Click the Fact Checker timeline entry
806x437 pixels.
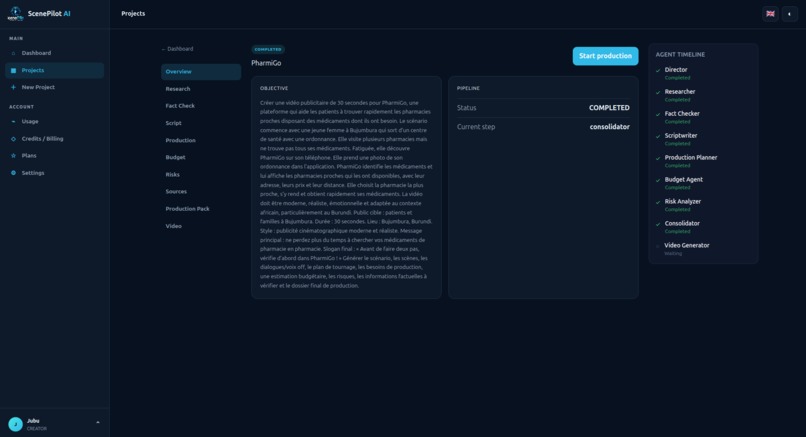(x=703, y=118)
